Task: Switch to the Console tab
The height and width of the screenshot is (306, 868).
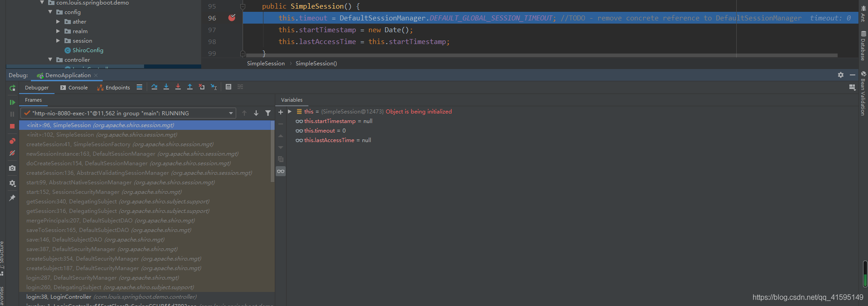Action: pos(74,88)
